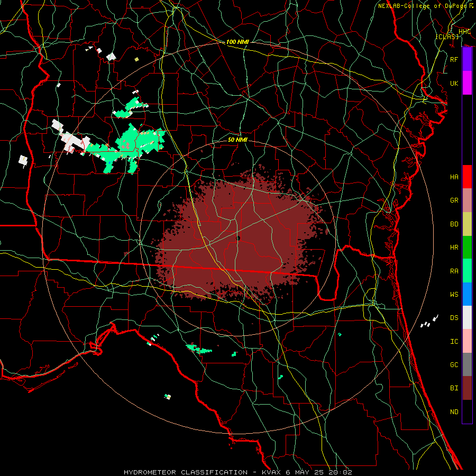Click the UK magenta legend swatch
Image resolution: width=476 pixels, height=476 pixels.
(x=467, y=83)
